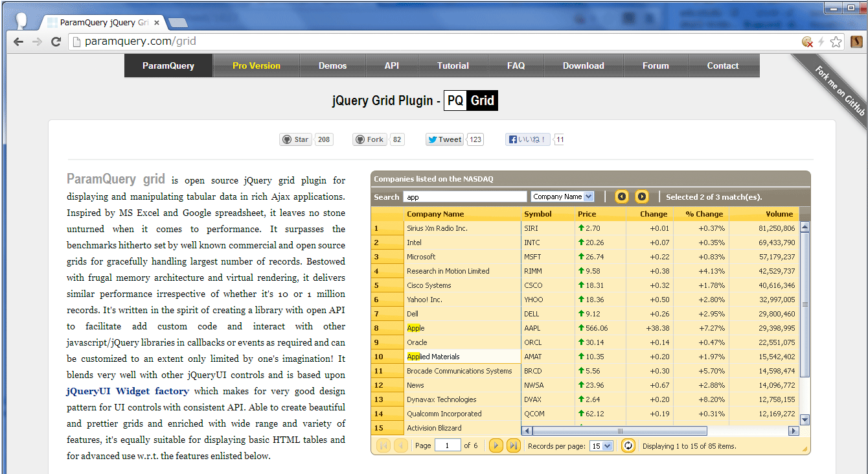Go back using browser back arrow
Image resolution: width=868 pixels, height=474 pixels.
[x=18, y=41]
